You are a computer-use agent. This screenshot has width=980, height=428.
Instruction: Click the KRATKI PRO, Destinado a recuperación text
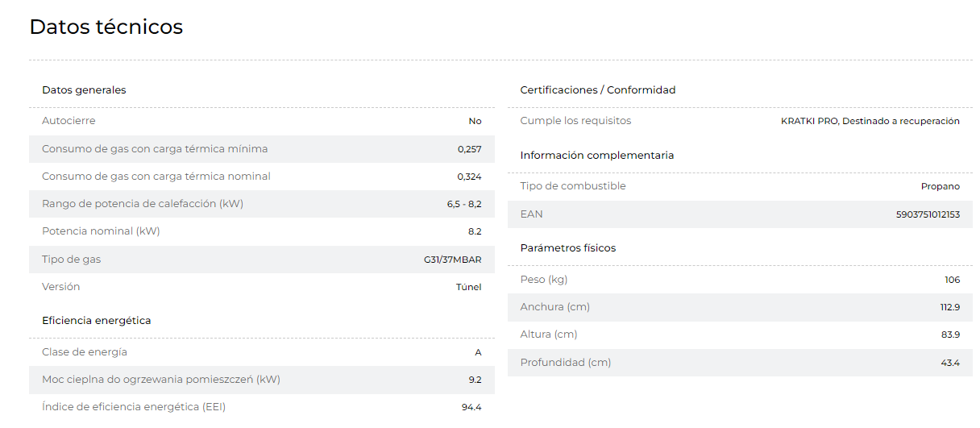tap(870, 121)
